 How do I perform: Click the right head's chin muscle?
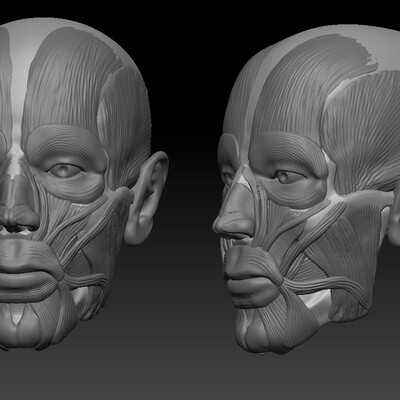click(258, 328)
